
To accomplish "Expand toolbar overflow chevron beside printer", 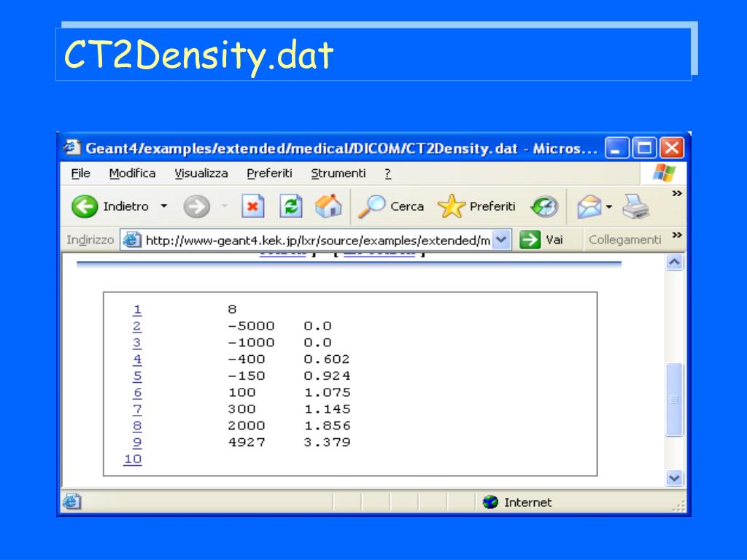I will point(677,193).
